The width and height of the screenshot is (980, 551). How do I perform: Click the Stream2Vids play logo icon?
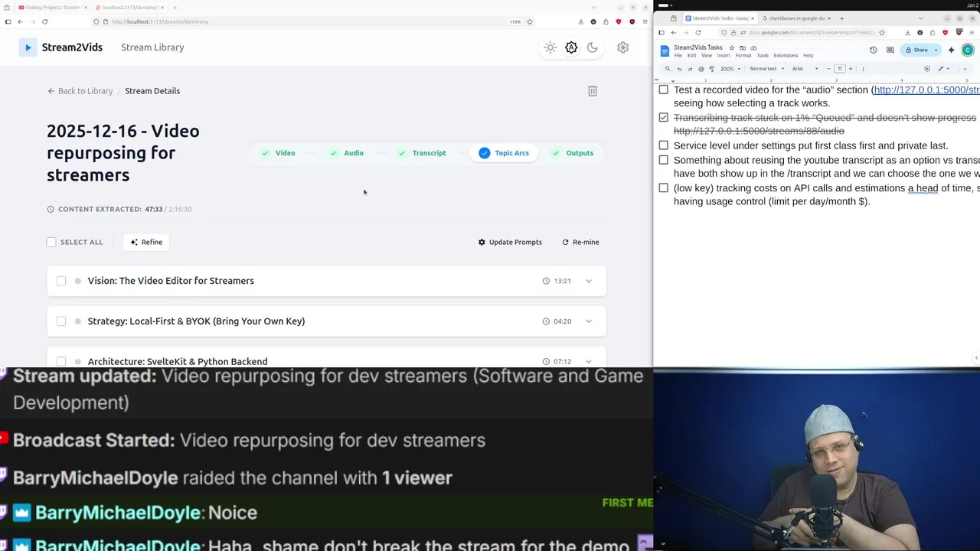(x=28, y=47)
